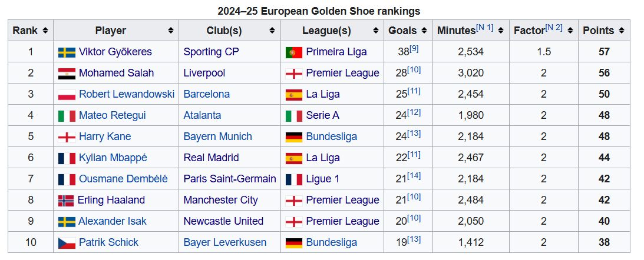Sort table by Goals column arrows
Screen dimensions: 644x260
(x=424, y=31)
